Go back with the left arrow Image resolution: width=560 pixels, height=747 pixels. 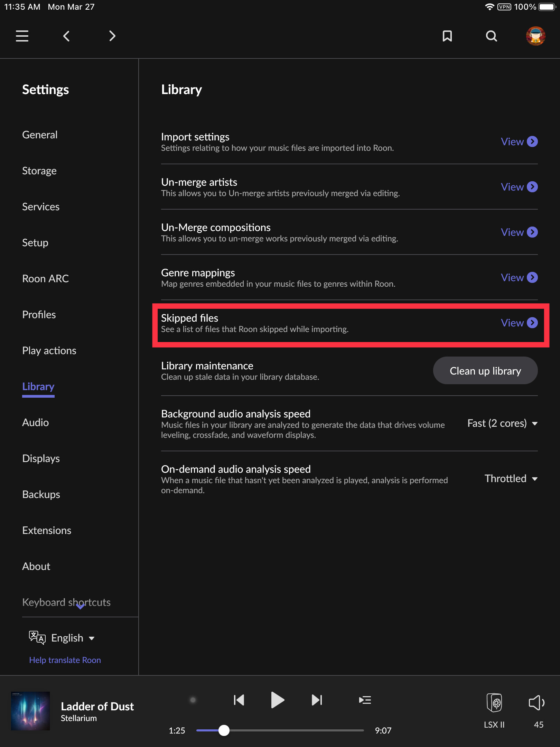pyautogui.click(x=66, y=36)
